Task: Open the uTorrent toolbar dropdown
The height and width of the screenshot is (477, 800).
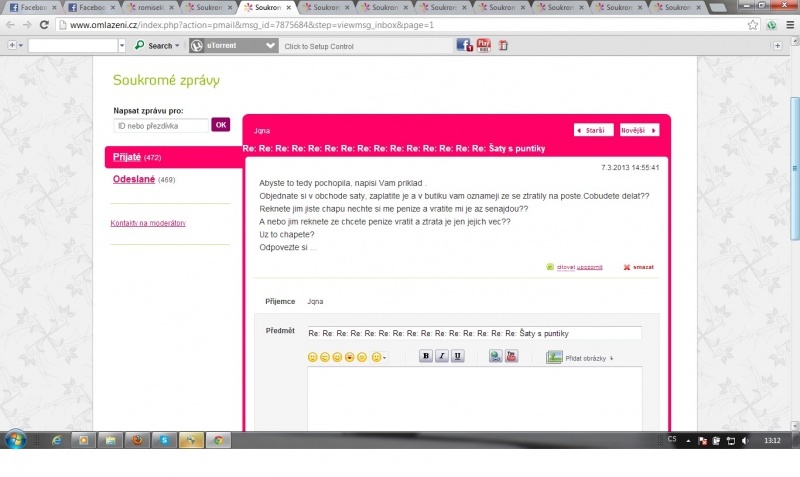Action: 270,46
